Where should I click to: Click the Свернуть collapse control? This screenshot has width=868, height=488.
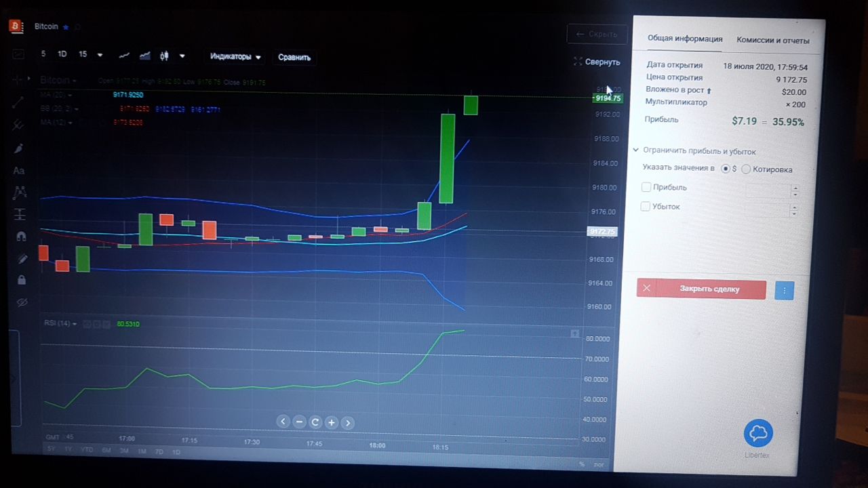pyautogui.click(x=597, y=62)
